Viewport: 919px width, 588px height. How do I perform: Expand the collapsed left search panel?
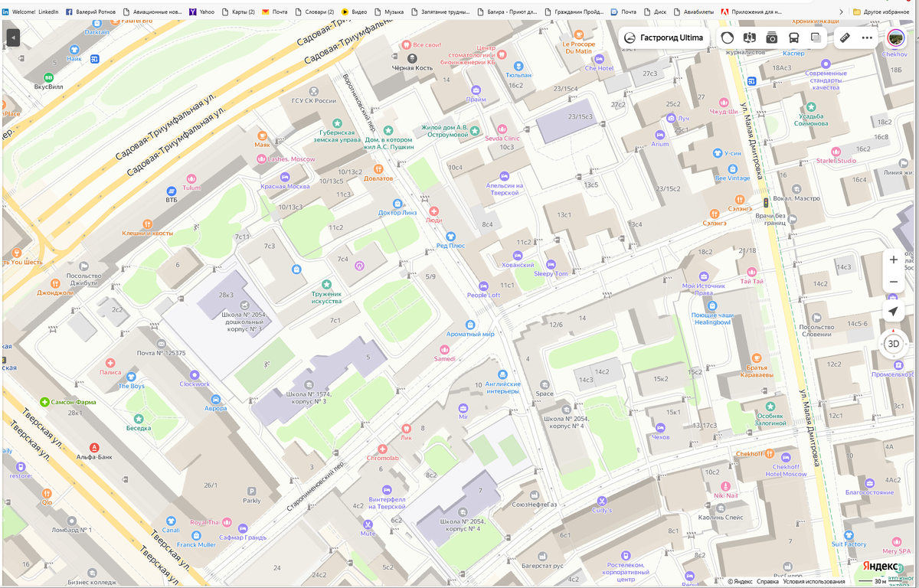(x=13, y=38)
